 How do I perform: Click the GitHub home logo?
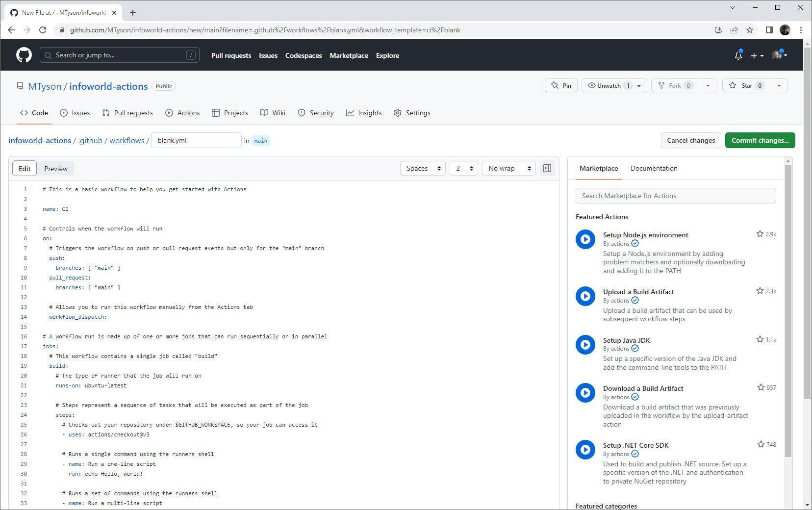[x=23, y=54]
